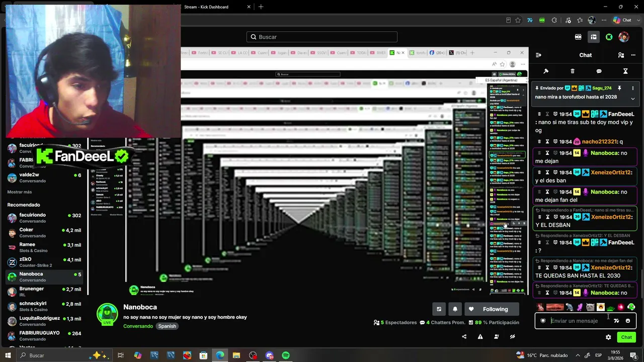The image size is (644, 362).
Task: Open the Windows Start menu
Action: pyautogui.click(x=8, y=355)
